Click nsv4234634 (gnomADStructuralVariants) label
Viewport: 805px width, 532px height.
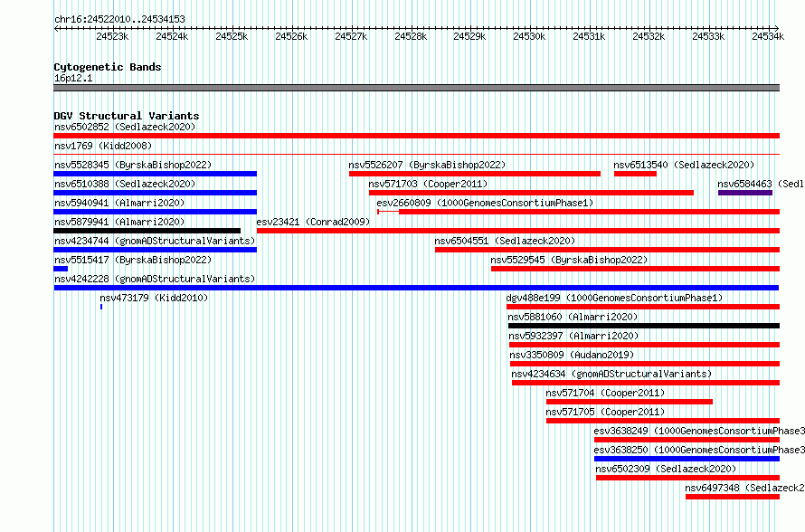point(611,374)
